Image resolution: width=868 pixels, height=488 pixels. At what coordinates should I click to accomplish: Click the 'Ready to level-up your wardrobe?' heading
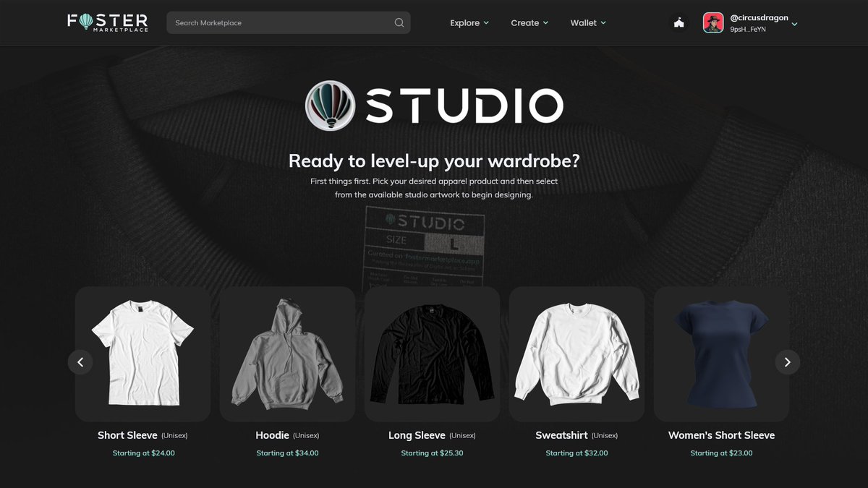click(434, 160)
